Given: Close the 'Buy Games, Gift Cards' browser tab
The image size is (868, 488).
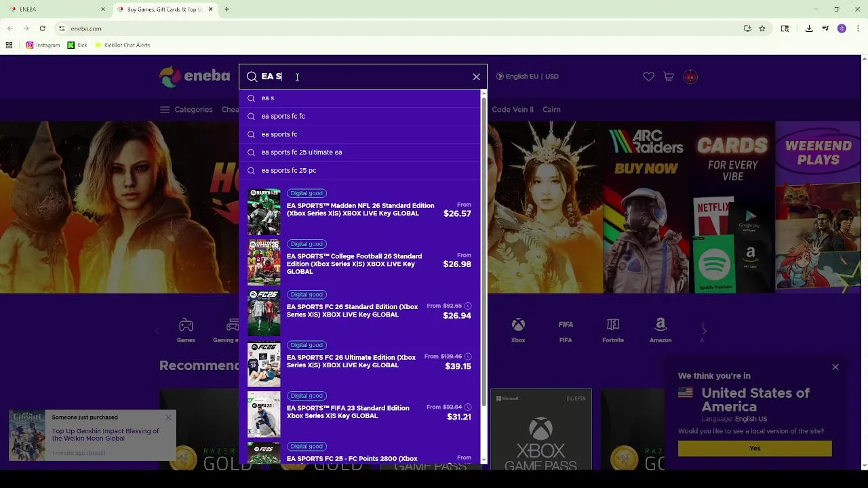Looking at the screenshot, I should point(210,9).
